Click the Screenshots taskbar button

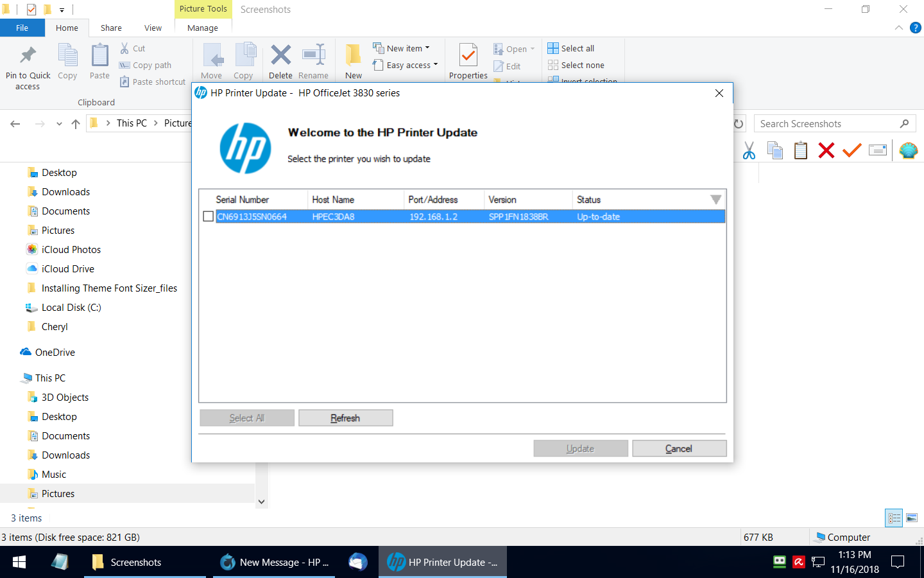(145, 562)
